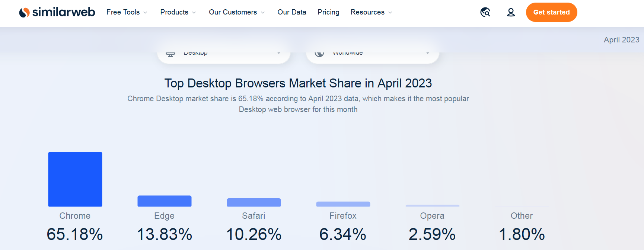Go to Our Data page
The width and height of the screenshot is (644, 250).
coord(292,12)
